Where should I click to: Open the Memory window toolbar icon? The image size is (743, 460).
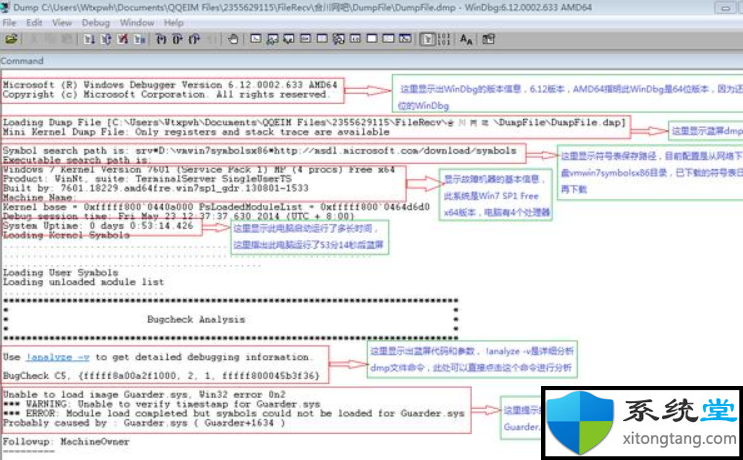322,39
